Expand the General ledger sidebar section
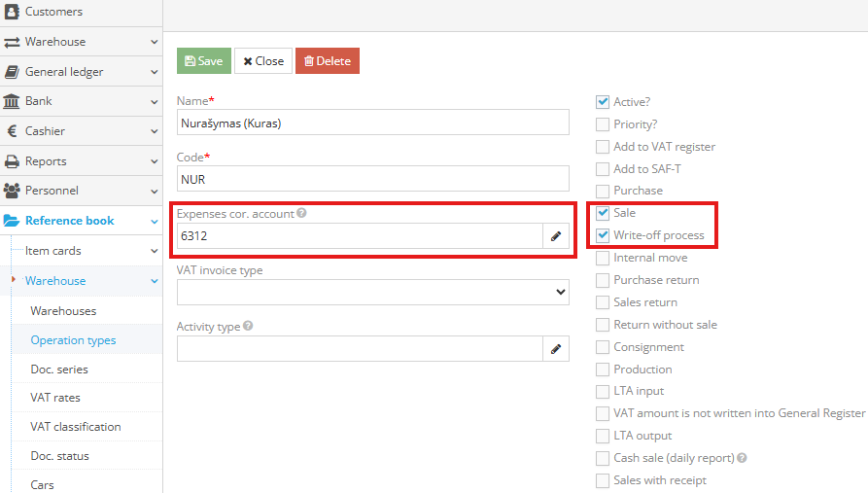The width and height of the screenshot is (868, 493). 81,71
